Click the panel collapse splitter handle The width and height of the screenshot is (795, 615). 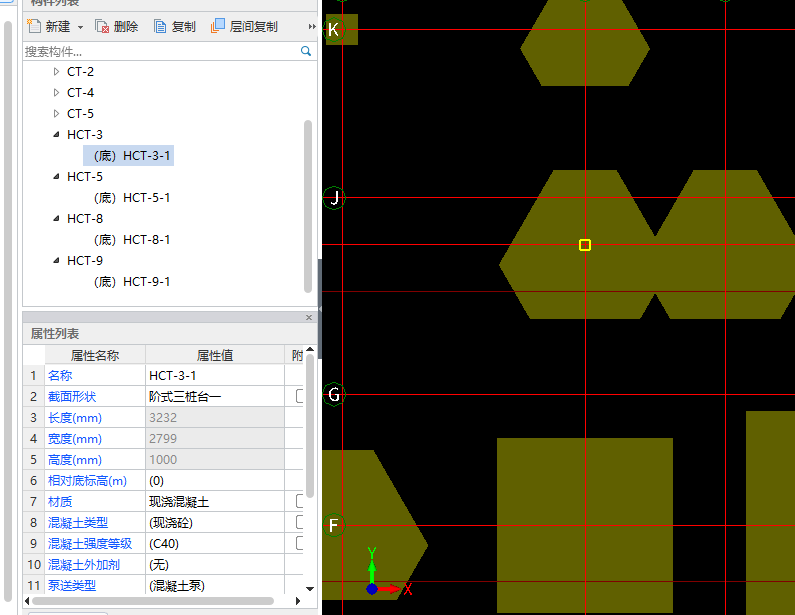pyautogui.click(x=320, y=308)
